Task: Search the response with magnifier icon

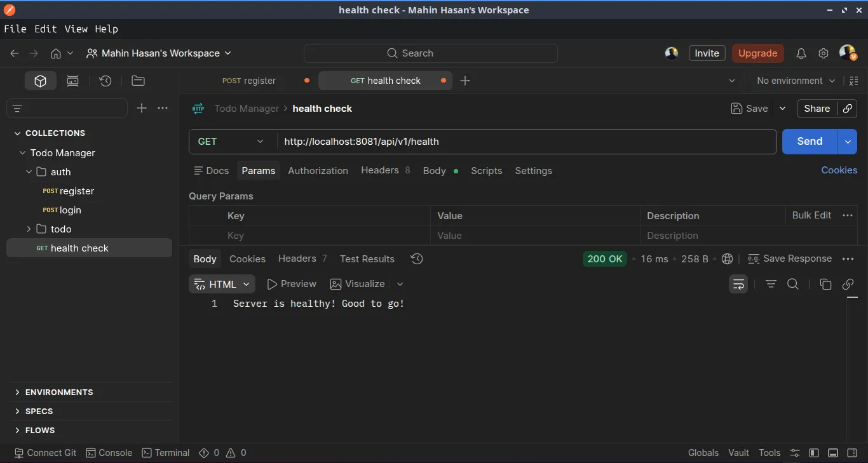Action: 793,284
